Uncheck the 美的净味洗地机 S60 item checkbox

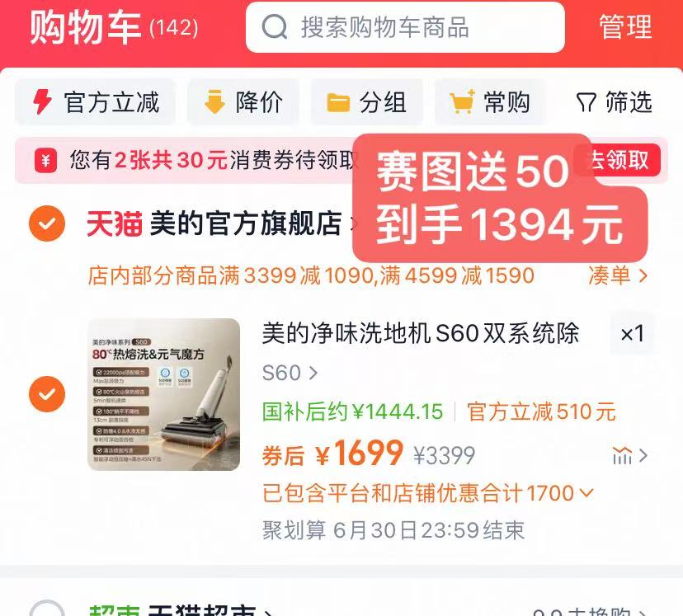point(47,394)
